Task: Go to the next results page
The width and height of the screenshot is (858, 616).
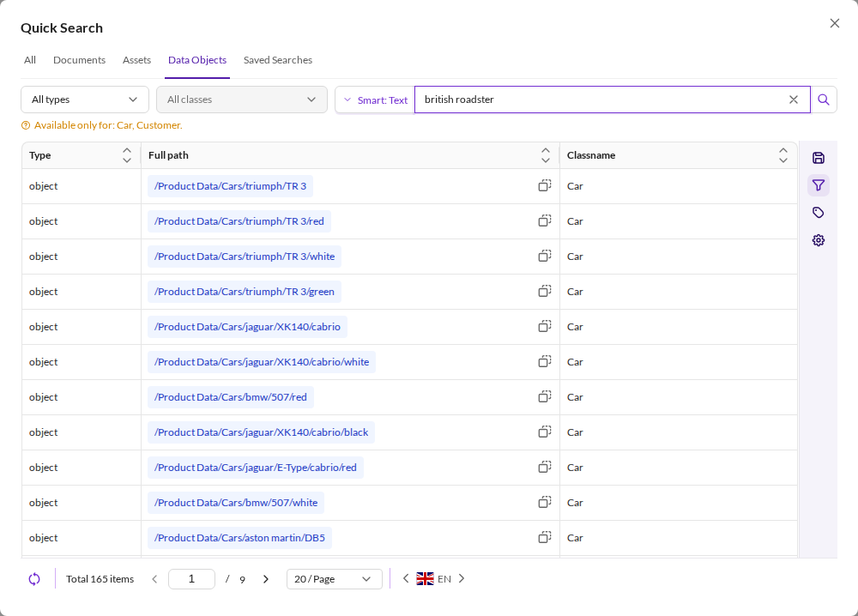Action: click(x=266, y=579)
